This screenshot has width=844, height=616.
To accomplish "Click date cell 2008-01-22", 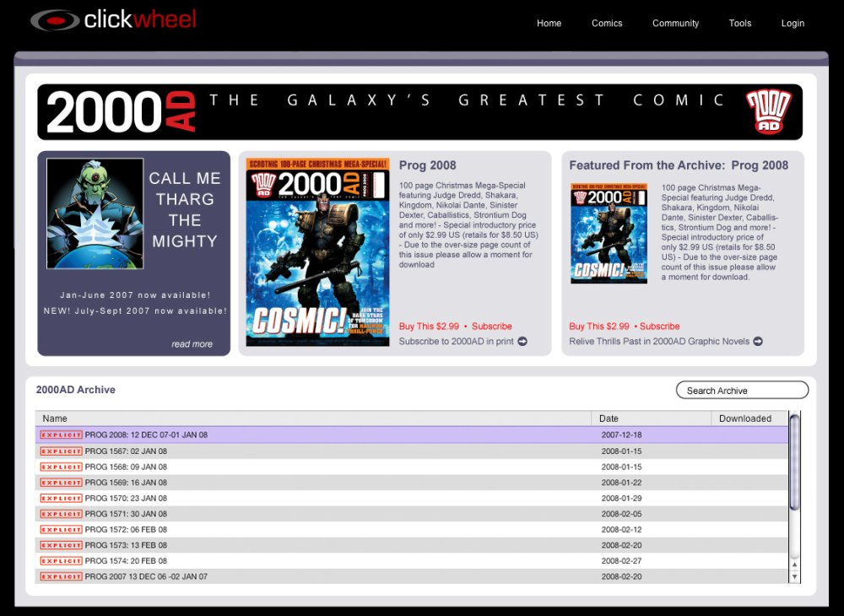I will [622, 483].
